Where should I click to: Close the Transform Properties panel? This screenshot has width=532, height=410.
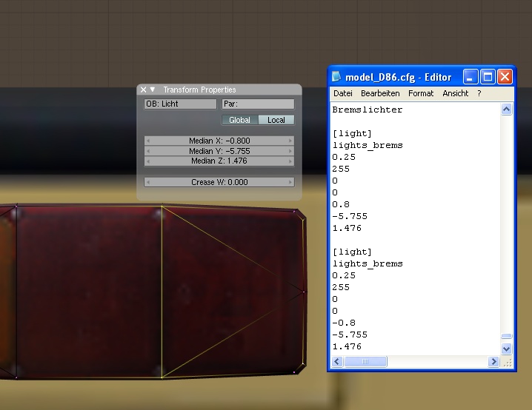143,90
